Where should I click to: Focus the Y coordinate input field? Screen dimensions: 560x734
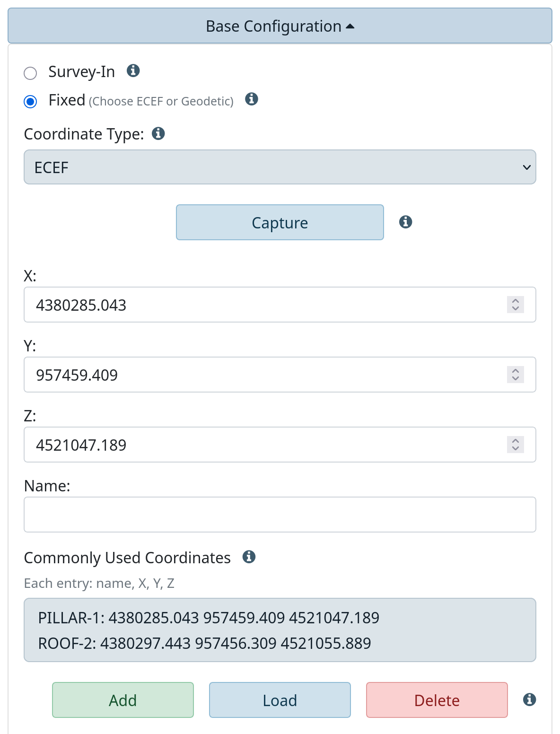(x=280, y=375)
